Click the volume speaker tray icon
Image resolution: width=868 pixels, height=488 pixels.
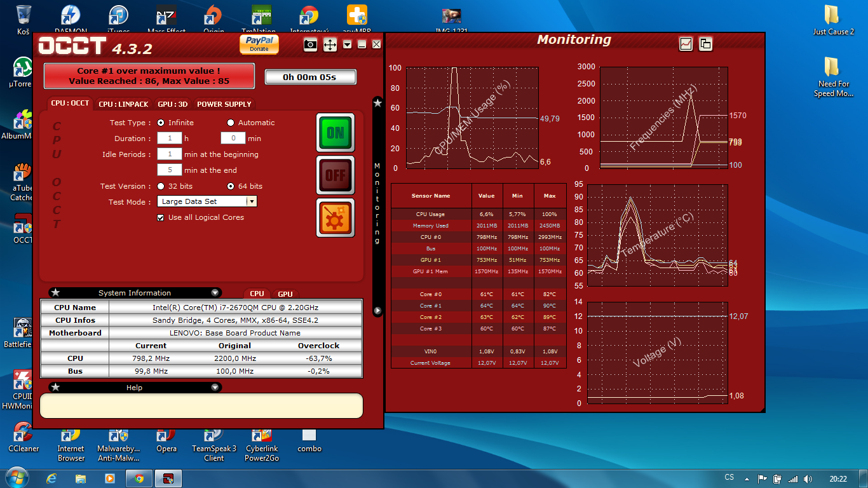click(808, 478)
